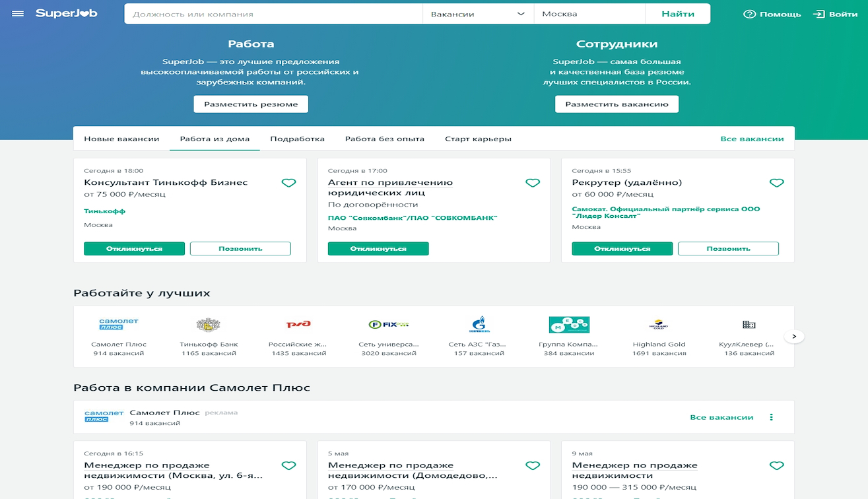Favorite the Домодедово real estate manager vacancy

(533, 466)
